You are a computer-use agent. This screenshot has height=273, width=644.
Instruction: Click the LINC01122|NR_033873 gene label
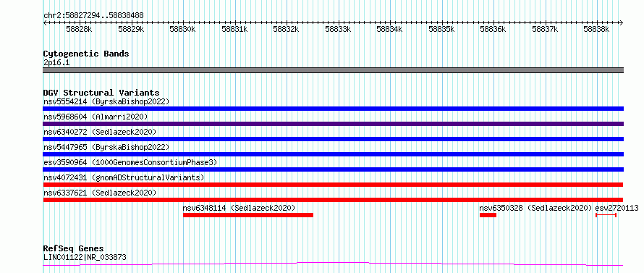[85, 258]
